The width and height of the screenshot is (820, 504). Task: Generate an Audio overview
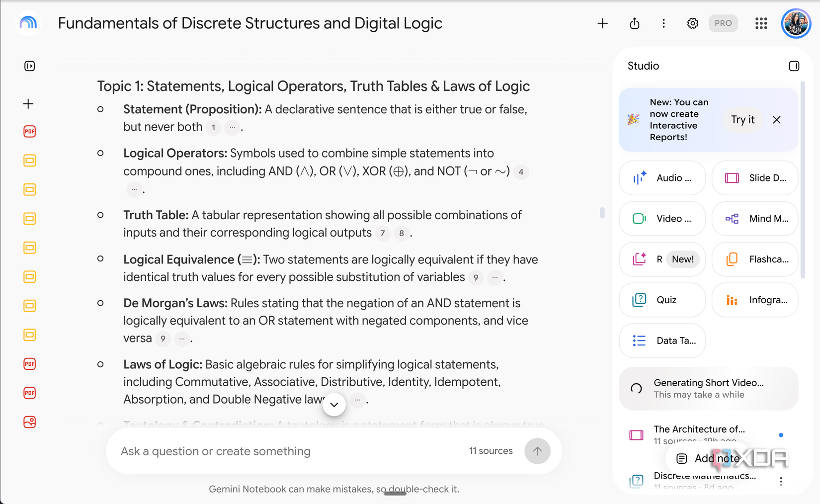662,178
